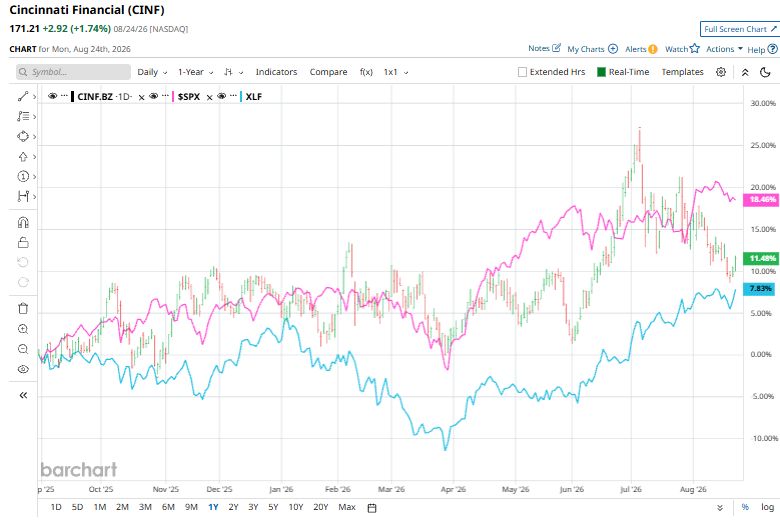Open the 1x1 grid layout dropdown
Image resolution: width=780 pixels, height=522 pixels.
click(396, 72)
